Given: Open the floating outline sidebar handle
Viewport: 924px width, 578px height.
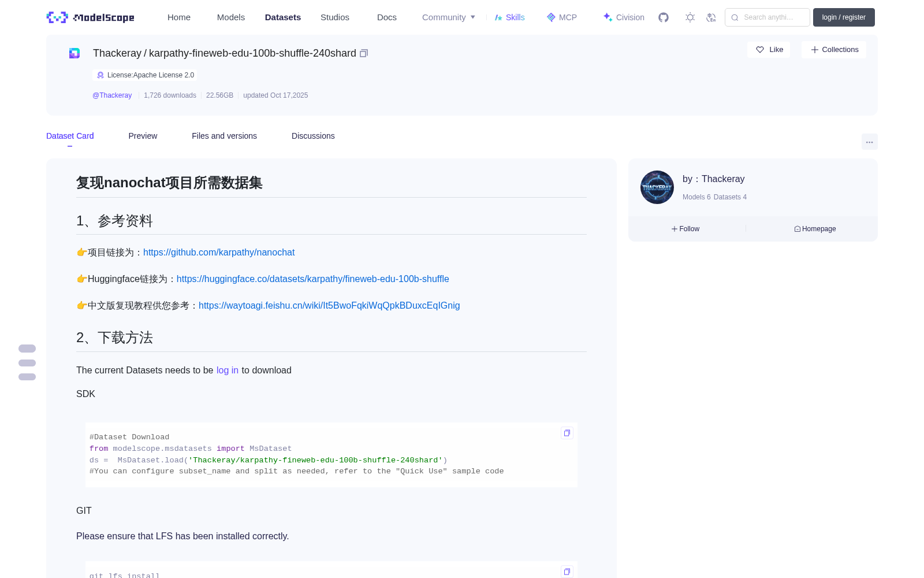Looking at the screenshot, I should tap(27, 363).
